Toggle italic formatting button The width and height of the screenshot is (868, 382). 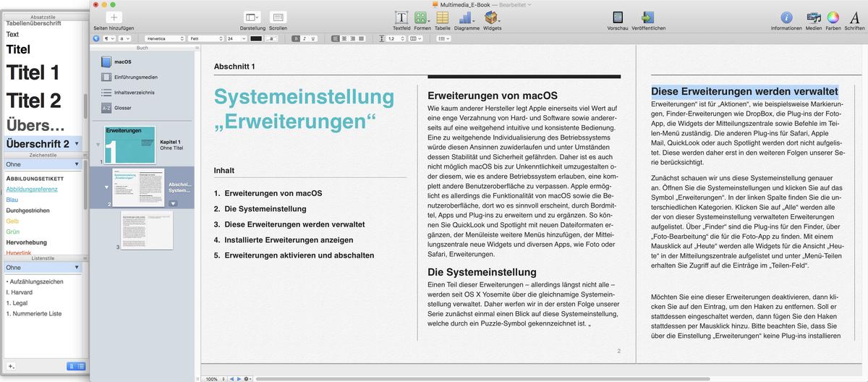tap(305, 38)
